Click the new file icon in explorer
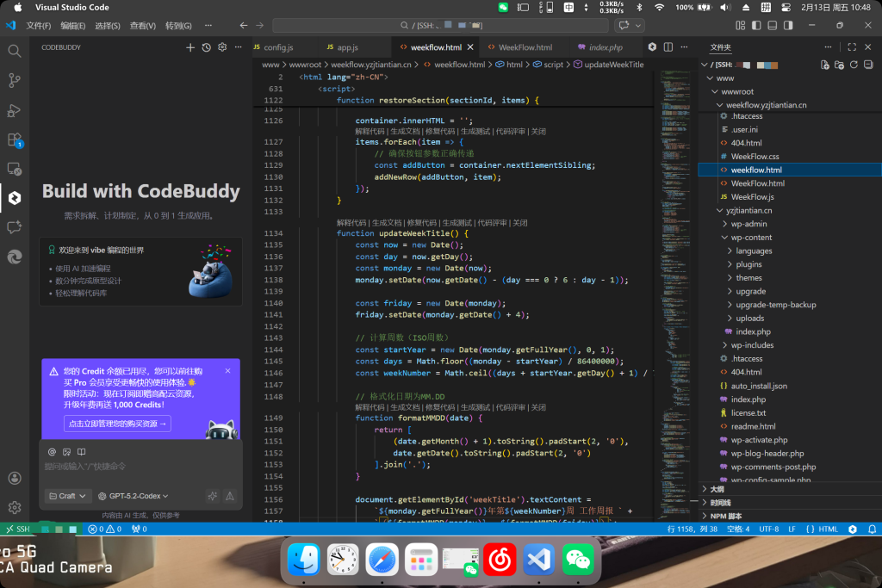 click(824, 65)
